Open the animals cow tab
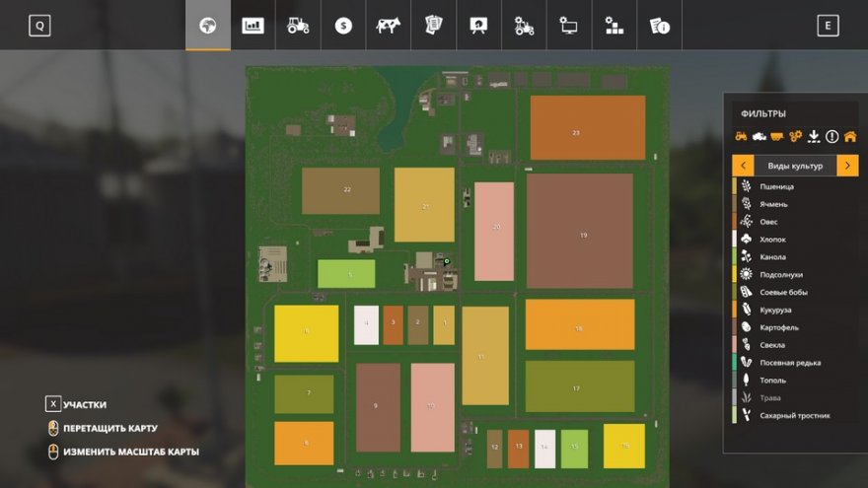The width and height of the screenshot is (868, 488). [388, 26]
